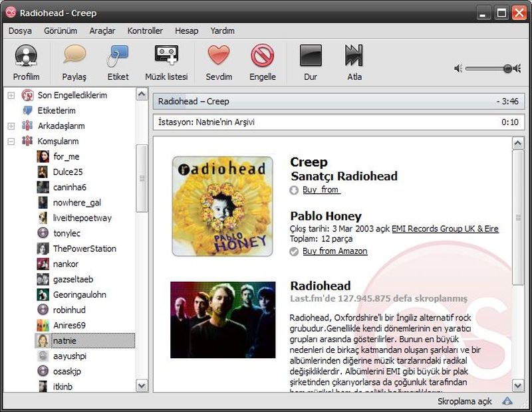The height and width of the screenshot is (412, 532).
Task: Open the Kontroller menu
Action: pyautogui.click(x=145, y=31)
